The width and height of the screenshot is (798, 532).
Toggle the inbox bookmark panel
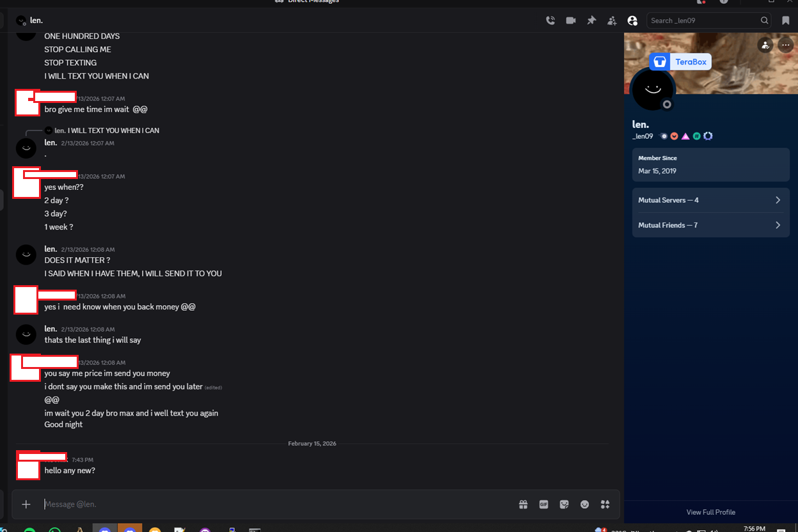coord(785,20)
